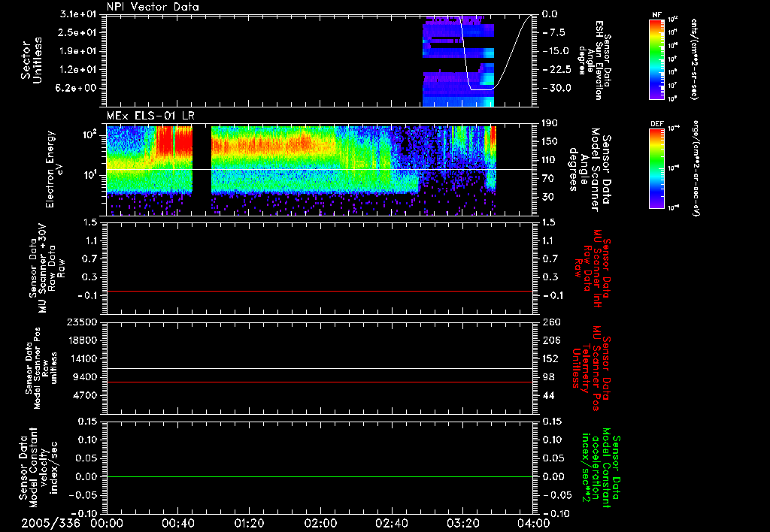Click the "00:00" time tick label
The image size is (770, 532).
tap(107, 523)
